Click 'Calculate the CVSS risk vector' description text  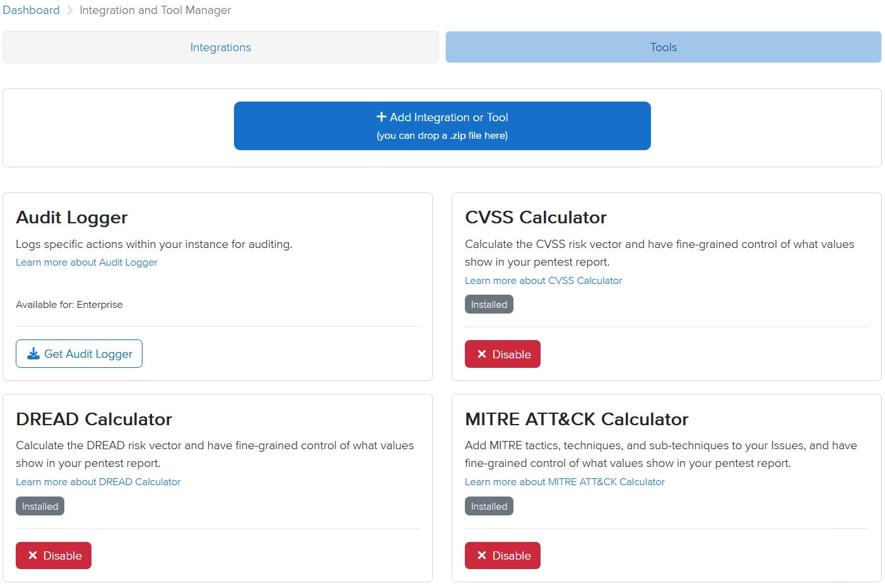point(659,253)
